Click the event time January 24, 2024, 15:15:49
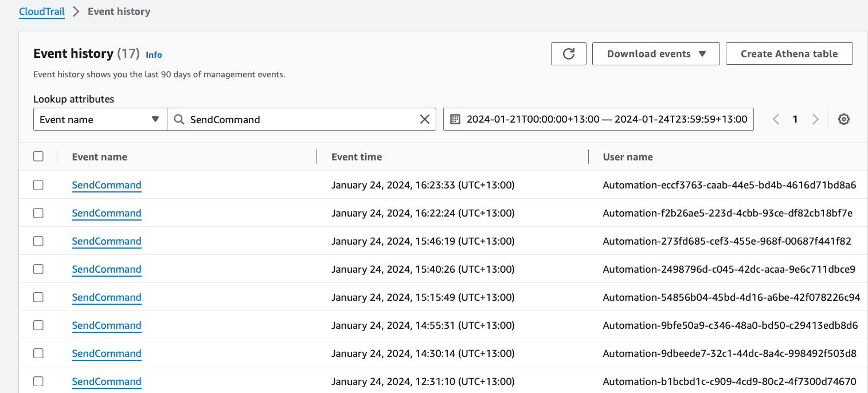 coord(423,297)
